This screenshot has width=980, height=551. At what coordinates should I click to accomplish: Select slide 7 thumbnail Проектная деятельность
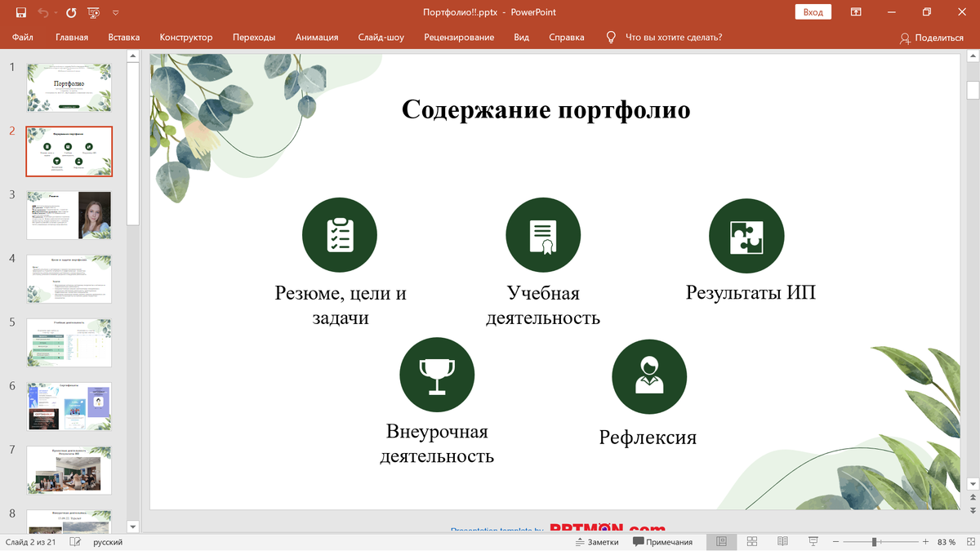coord(69,470)
